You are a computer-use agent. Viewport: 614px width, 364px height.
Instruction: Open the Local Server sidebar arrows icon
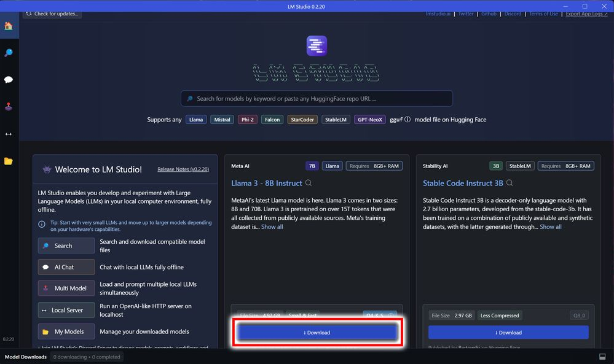pyautogui.click(x=9, y=134)
